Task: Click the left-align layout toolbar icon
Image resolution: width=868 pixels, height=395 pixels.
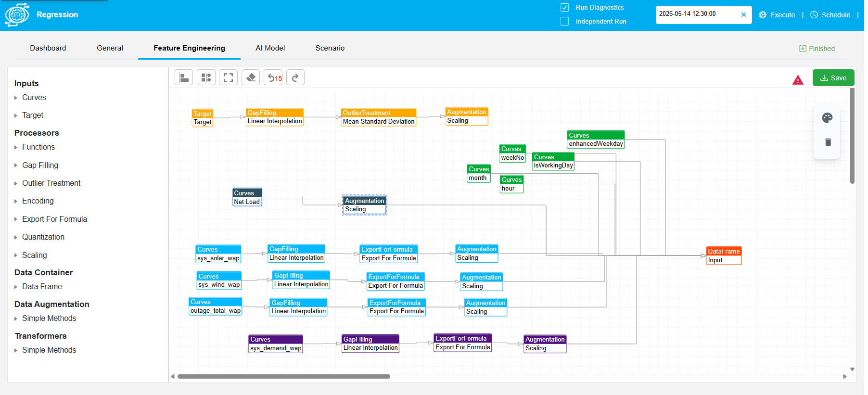Action: [184, 77]
